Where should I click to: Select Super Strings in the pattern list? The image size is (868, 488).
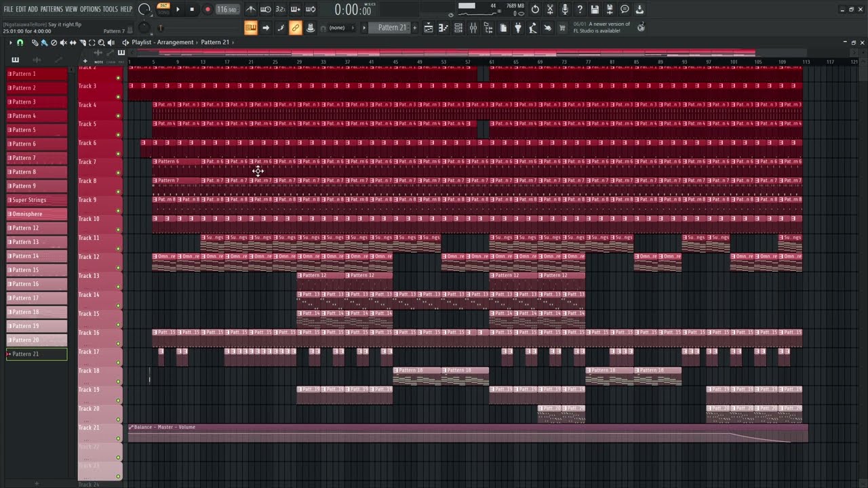37,200
